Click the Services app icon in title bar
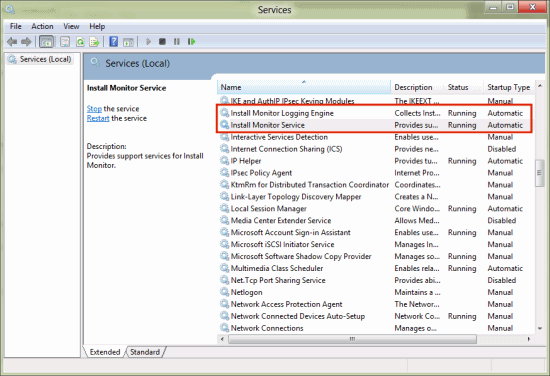The image size is (550, 376). (10, 9)
